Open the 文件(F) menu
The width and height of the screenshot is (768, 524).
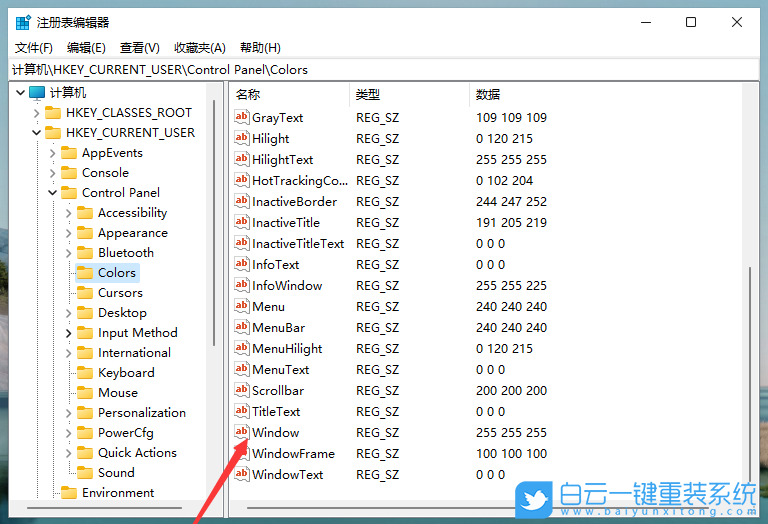pos(34,48)
